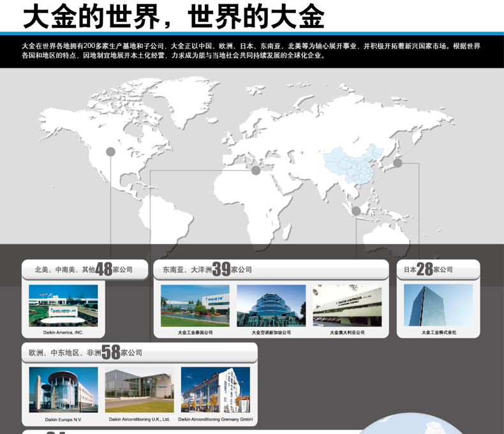Image resolution: width=504 pixels, height=434 pixels.
Task: Click the North America map marker dot
Action: (110, 152)
